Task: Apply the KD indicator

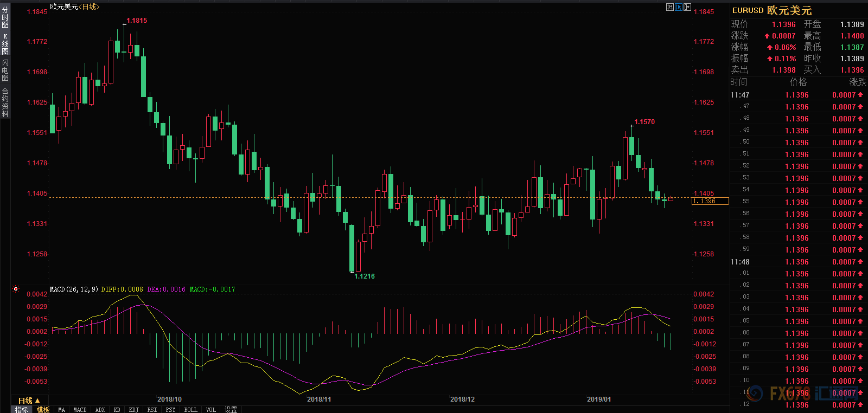Action: click(117, 410)
